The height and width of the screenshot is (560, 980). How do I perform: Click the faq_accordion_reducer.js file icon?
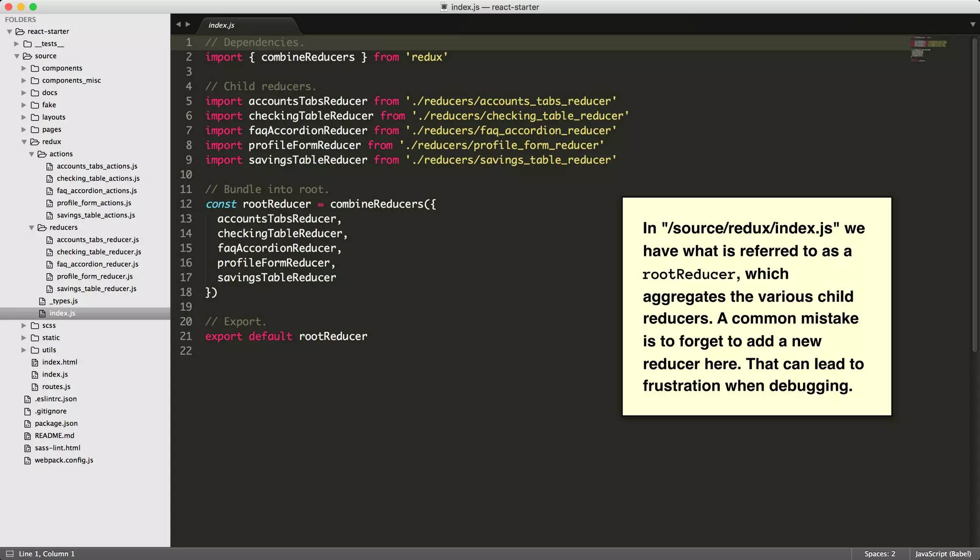50,264
